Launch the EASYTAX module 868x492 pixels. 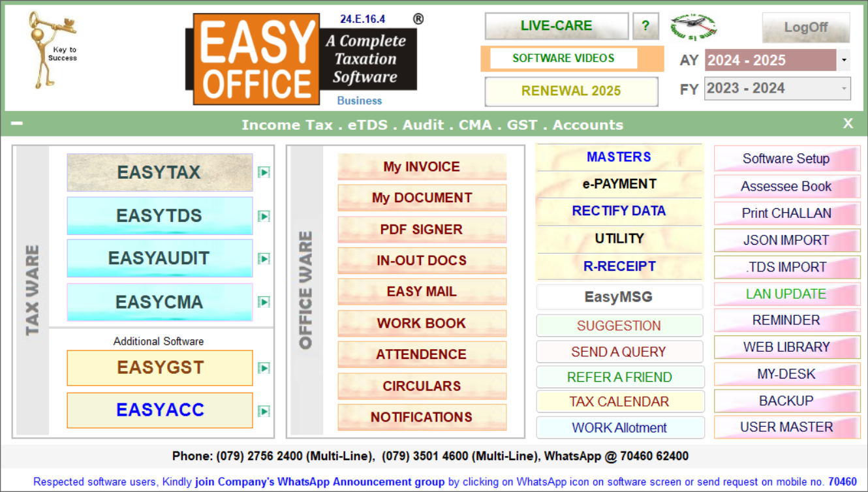pos(159,172)
